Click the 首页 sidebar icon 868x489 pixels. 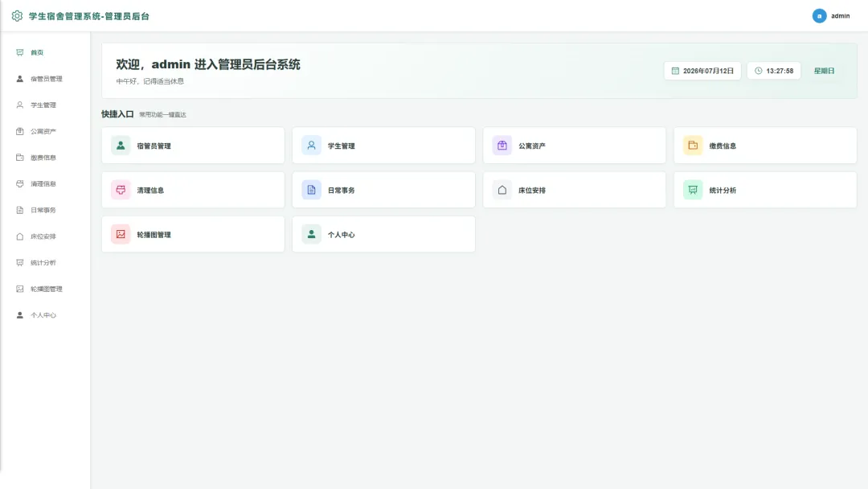[20, 52]
